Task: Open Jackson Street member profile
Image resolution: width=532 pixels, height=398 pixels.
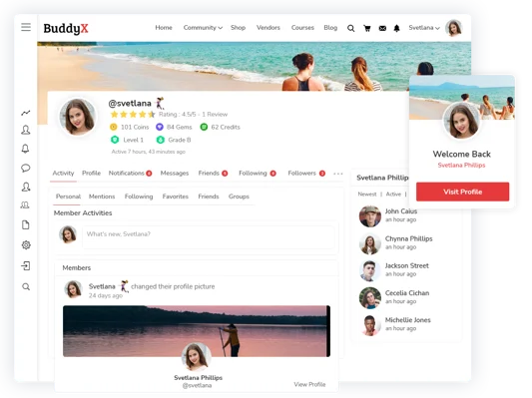Action: coord(407,265)
